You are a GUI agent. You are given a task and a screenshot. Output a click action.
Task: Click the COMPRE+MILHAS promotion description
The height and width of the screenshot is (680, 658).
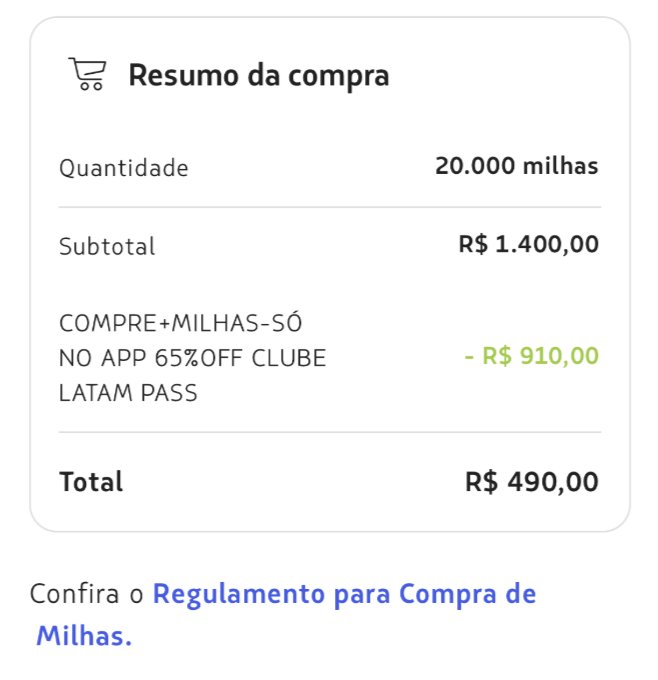[x=192, y=358]
